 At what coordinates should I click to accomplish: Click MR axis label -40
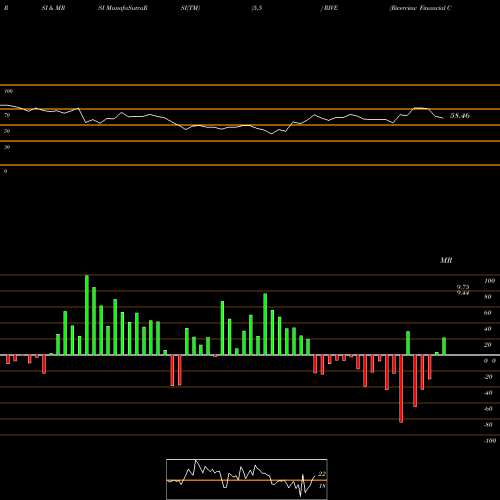click(488, 393)
